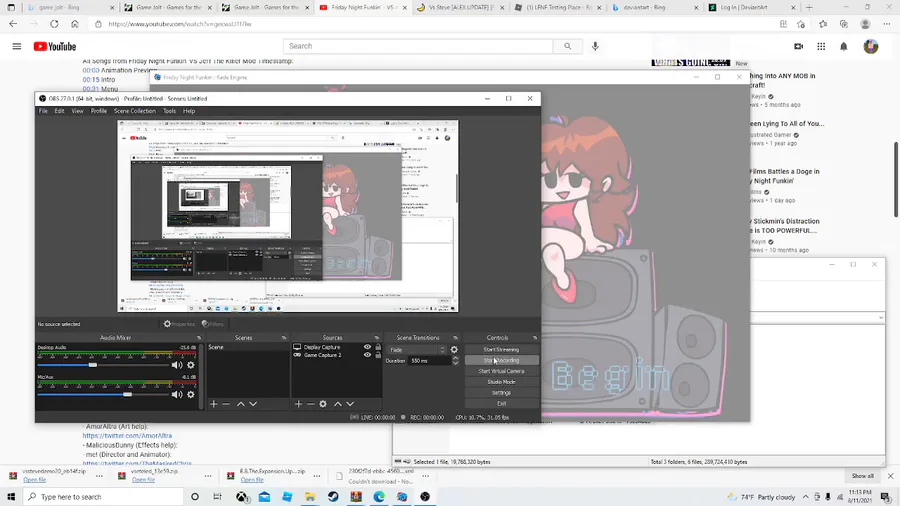This screenshot has width=900, height=506.
Task: Enable Studio Mode in OBS
Action: (501, 382)
